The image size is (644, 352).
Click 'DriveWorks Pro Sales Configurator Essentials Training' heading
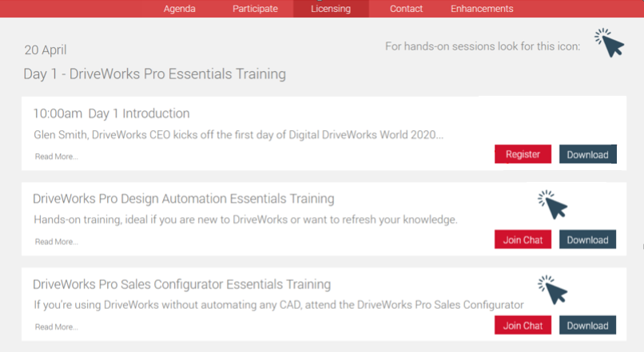[182, 284]
